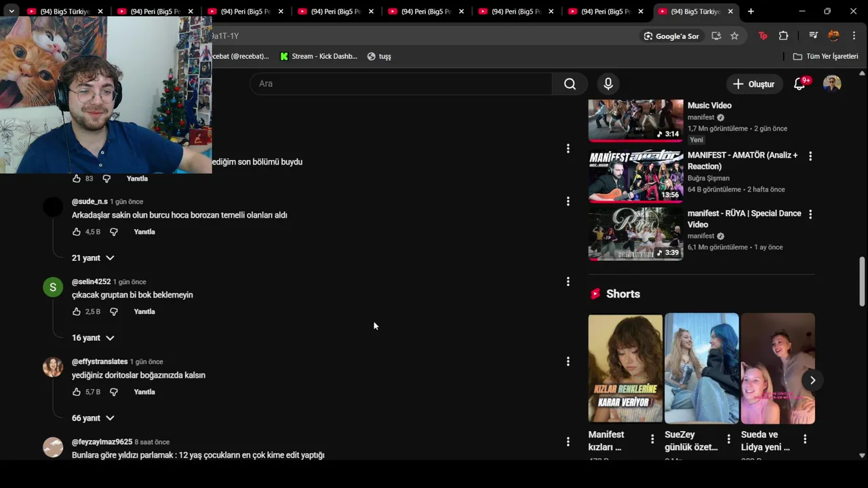868x488 pixels.
Task: Dislike the comment with 83 likes
Action: 106,178
